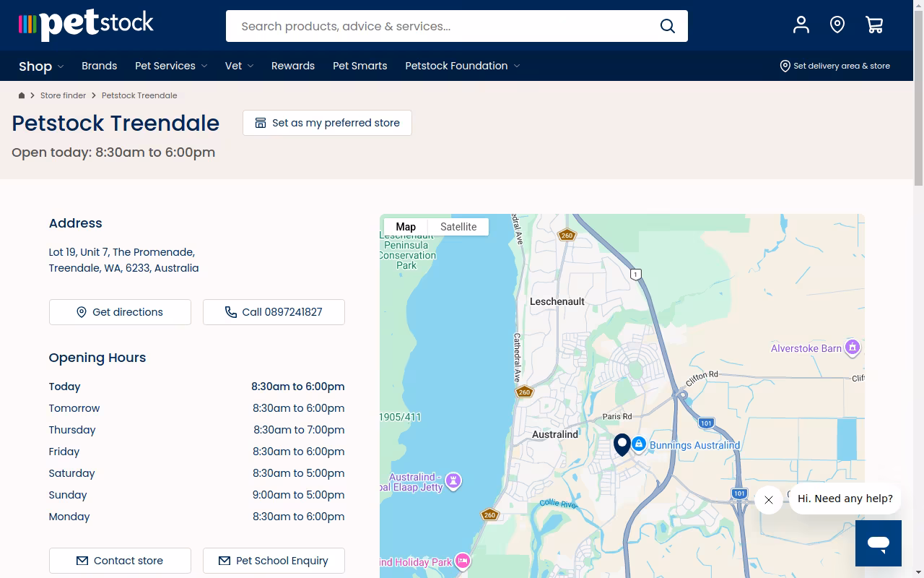This screenshot has width=924, height=578.
Task: Open the Rewards menu item
Action: coord(293,66)
